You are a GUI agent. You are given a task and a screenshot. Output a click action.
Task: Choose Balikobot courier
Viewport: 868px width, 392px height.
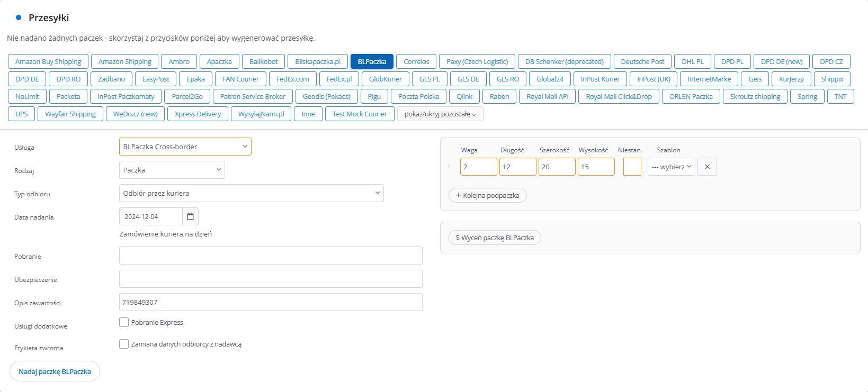pyautogui.click(x=264, y=61)
